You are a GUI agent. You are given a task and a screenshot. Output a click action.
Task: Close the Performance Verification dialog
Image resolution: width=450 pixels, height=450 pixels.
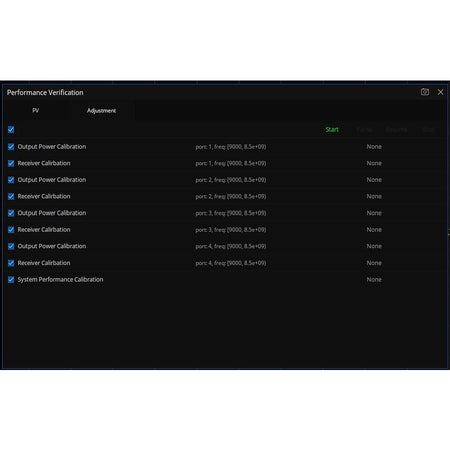(x=440, y=92)
